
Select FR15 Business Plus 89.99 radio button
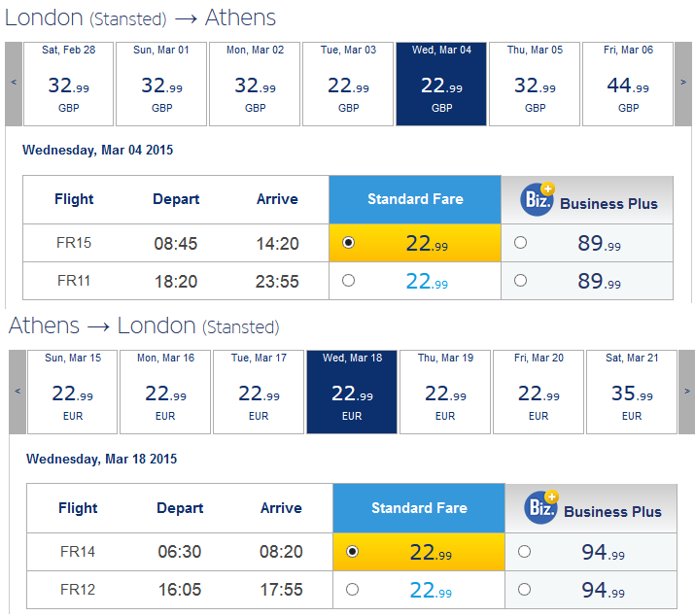tap(520, 242)
